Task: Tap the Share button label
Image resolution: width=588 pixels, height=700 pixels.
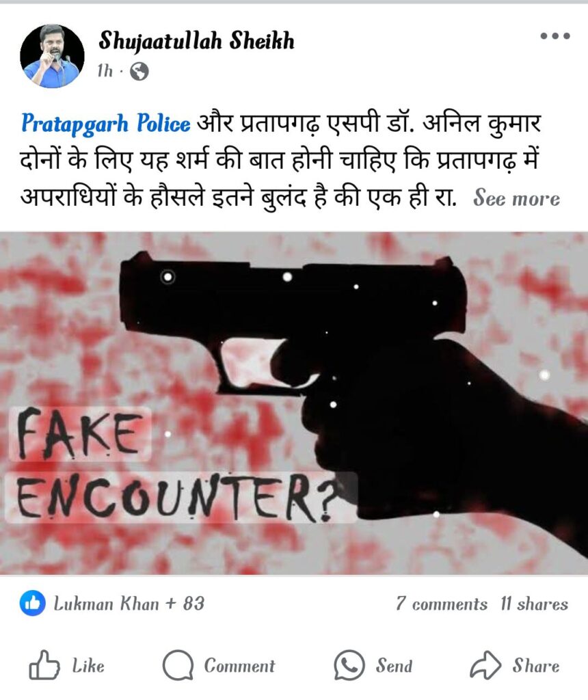Action: (x=535, y=666)
